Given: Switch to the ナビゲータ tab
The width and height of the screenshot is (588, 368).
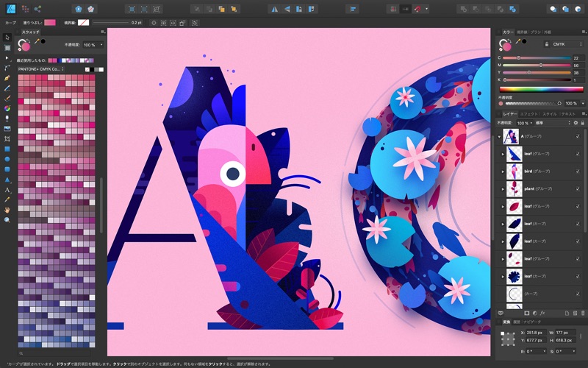Looking at the screenshot, I should point(532,322).
